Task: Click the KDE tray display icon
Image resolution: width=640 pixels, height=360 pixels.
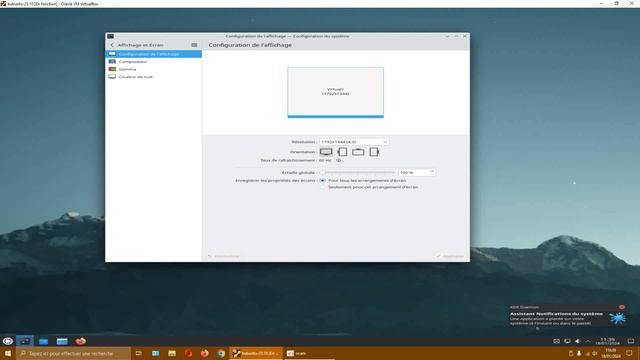Action: click(567, 341)
